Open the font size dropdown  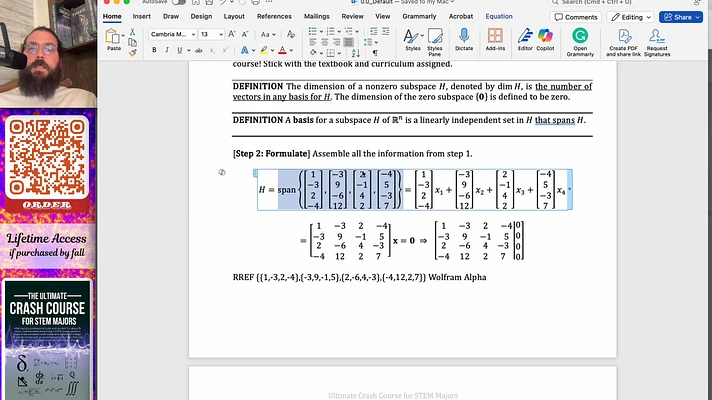[221, 35]
